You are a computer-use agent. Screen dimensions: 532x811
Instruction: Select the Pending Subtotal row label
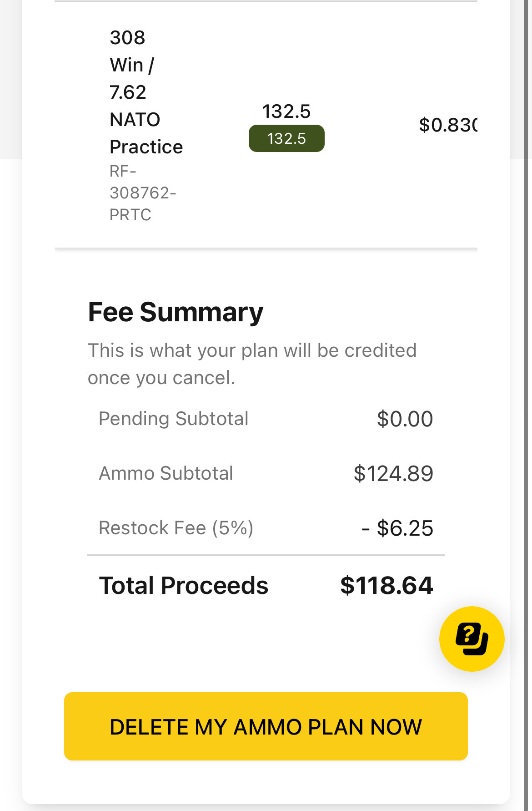tap(174, 419)
